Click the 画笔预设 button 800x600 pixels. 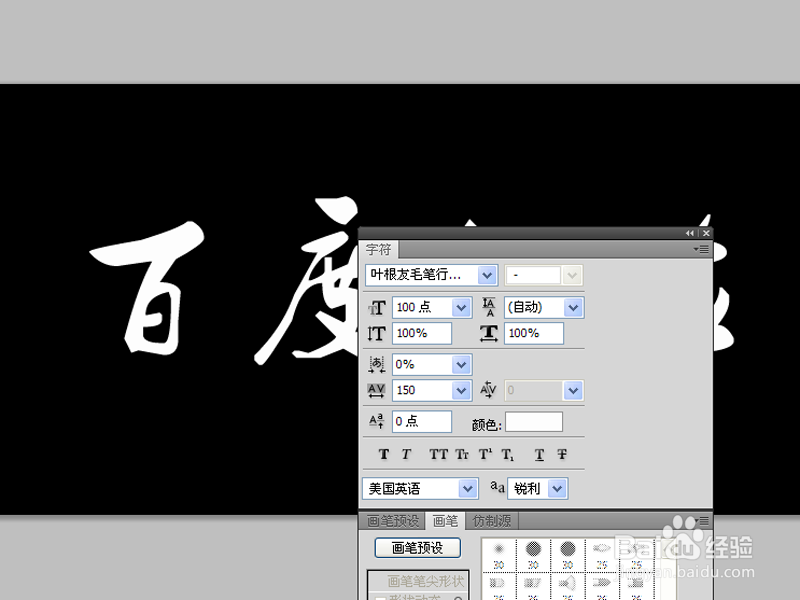418,548
